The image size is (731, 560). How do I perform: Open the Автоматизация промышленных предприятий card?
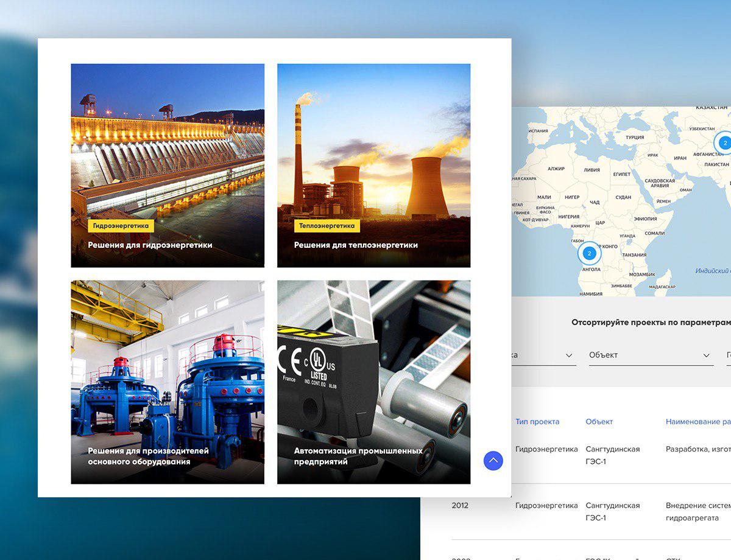click(373, 382)
